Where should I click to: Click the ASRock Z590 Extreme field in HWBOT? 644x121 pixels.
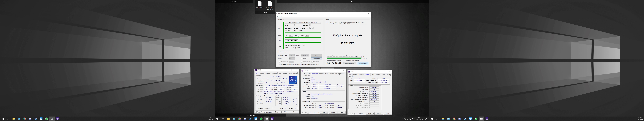point(291,40)
